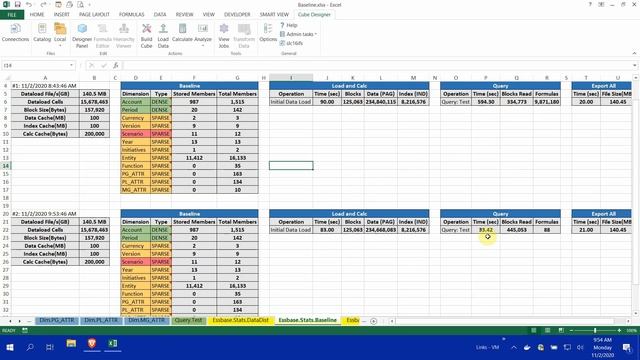Screen dimensions: 640x360
Task: Adjust the zoom slider handle
Action: pos(595,330)
